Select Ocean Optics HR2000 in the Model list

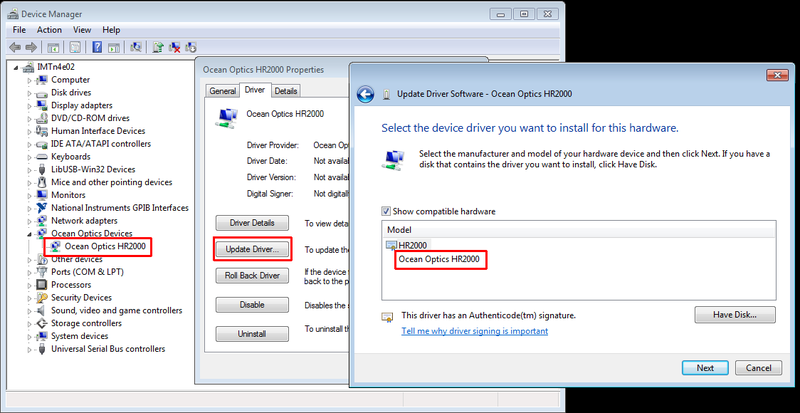439,259
